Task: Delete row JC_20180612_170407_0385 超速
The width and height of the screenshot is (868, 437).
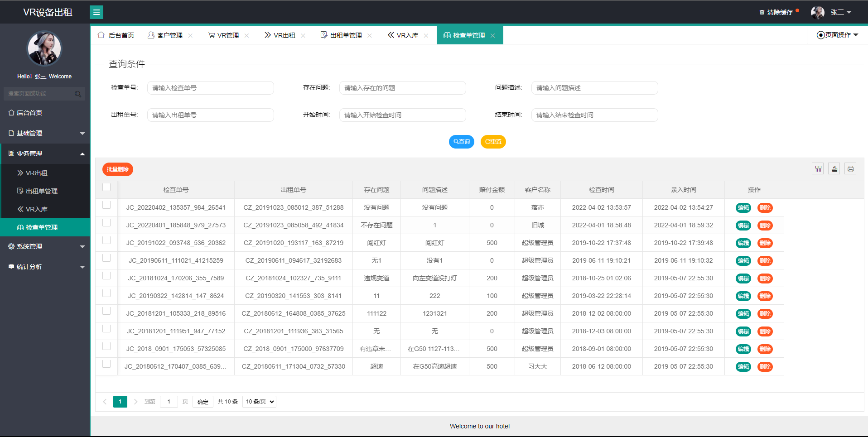Action: 765,367
